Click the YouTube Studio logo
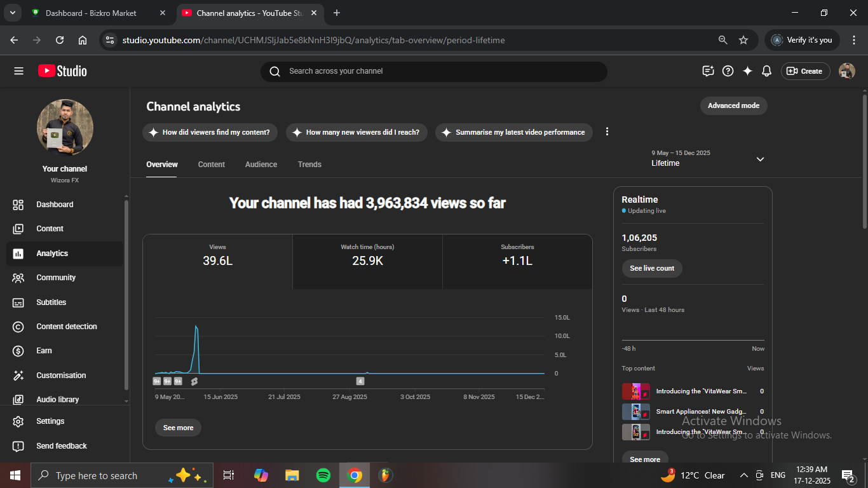Image resolution: width=868 pixels, height=488 pixels. (x=62, y=71)
